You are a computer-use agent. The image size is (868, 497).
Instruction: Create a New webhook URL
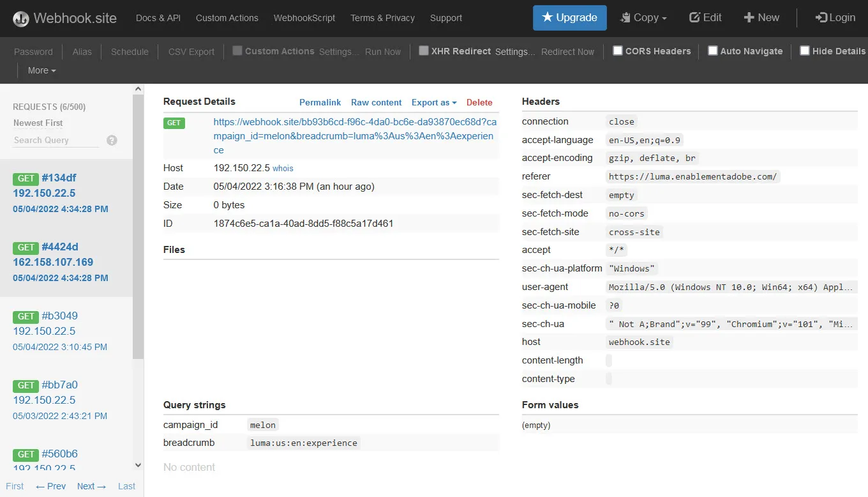(x=761, y=18)
